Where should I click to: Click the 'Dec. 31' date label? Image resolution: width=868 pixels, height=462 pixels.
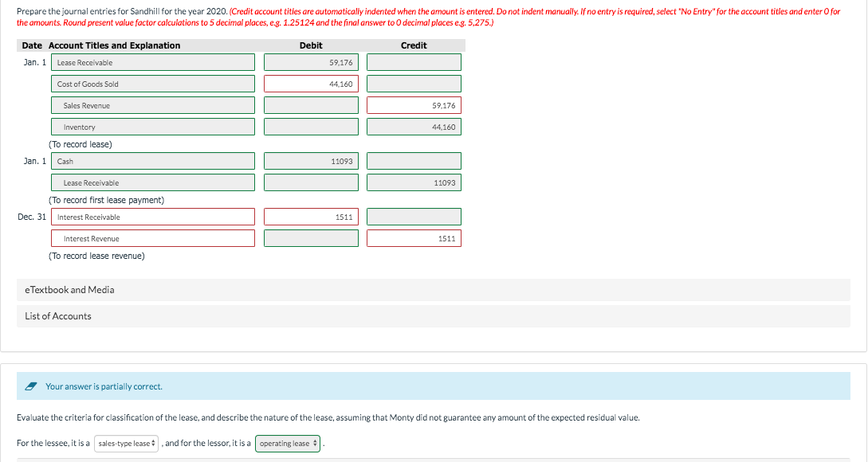(32, 217)
